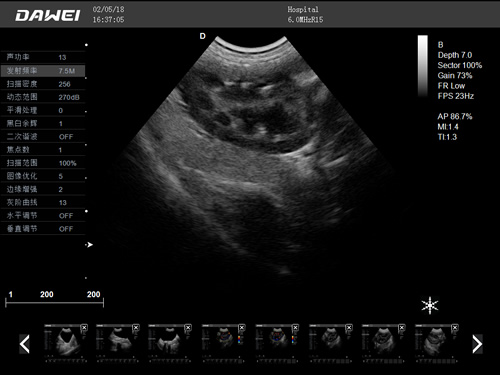Viewport: 500px width, 375px height.
Task: Close the last thumbnail using its X icon
Action: coord(455,328)
